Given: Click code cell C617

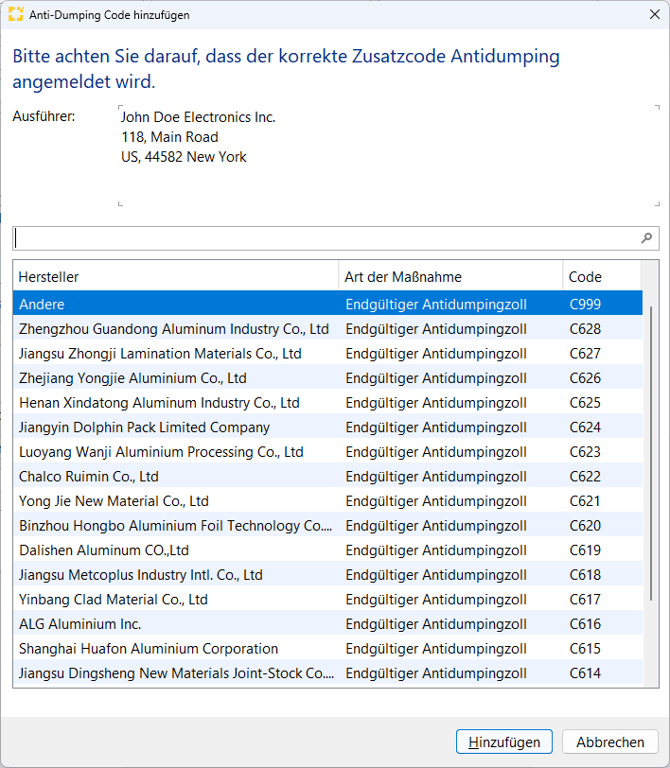Looking at the screenshot, I should pos(585,600).
